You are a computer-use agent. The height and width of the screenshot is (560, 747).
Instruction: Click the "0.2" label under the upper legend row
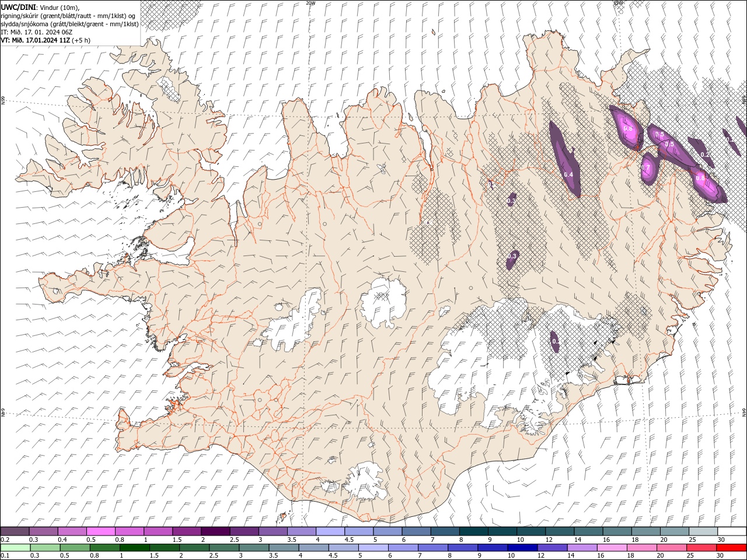(x=5, y=540)
